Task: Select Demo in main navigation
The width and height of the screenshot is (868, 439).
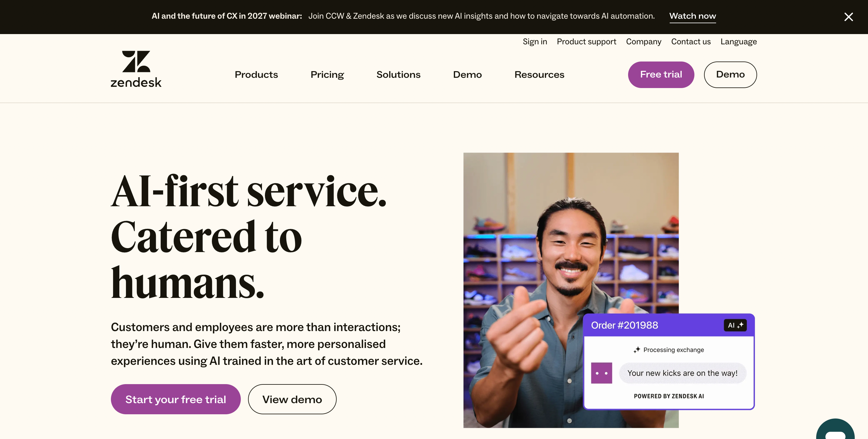Action: coord(467,74)
